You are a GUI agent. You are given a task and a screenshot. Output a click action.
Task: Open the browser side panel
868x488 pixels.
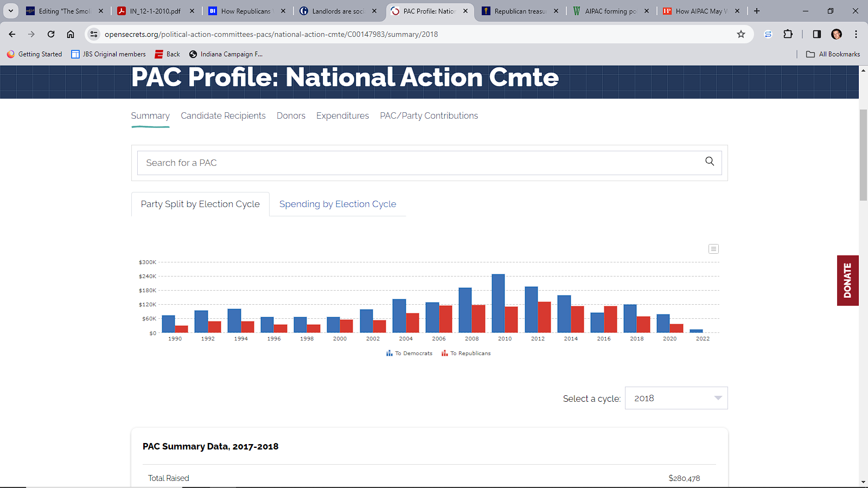(817, 34)
